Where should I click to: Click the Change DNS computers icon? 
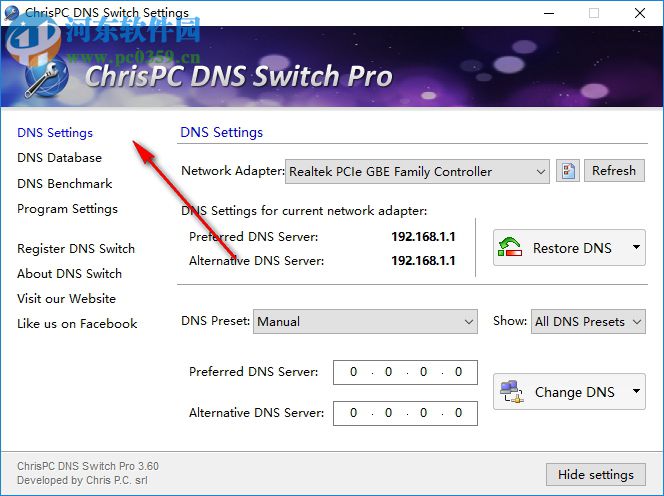(x=512, y=391)
